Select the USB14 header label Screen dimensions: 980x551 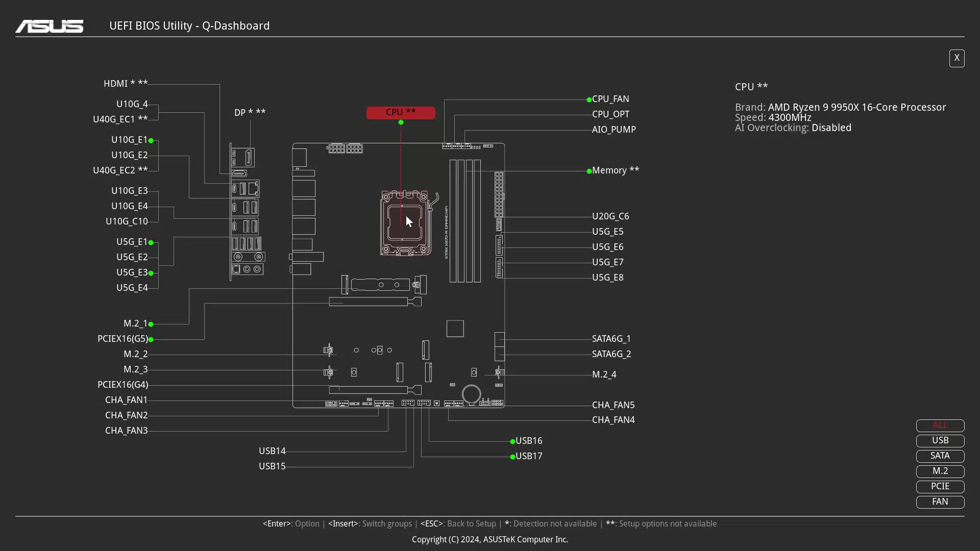(x=272, y=451)
